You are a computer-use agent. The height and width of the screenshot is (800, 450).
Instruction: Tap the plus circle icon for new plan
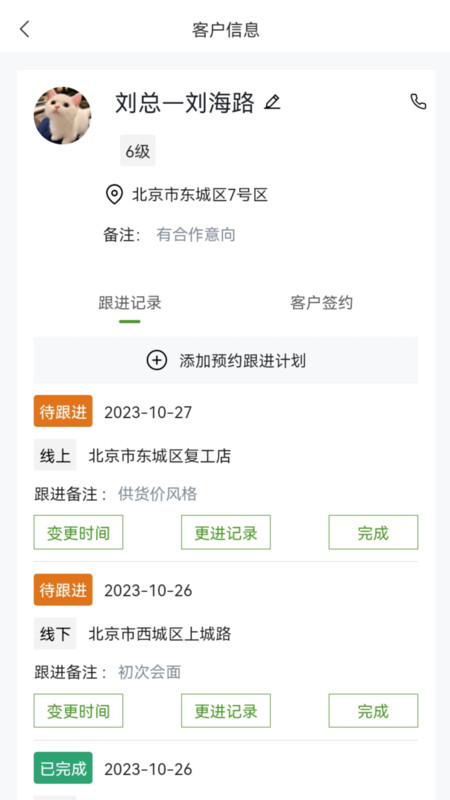(x=157, y=360)
